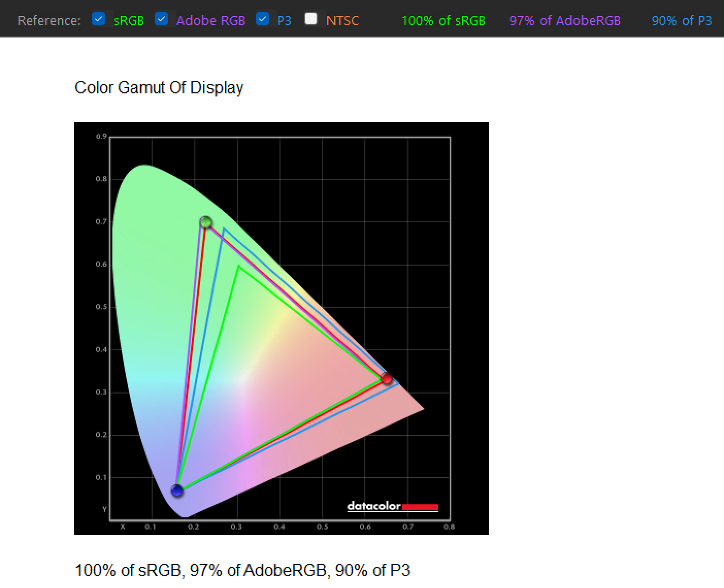
Task: Click the green primary sphere marker on chart
Action: pyautogui.click(x=206, y=222)
